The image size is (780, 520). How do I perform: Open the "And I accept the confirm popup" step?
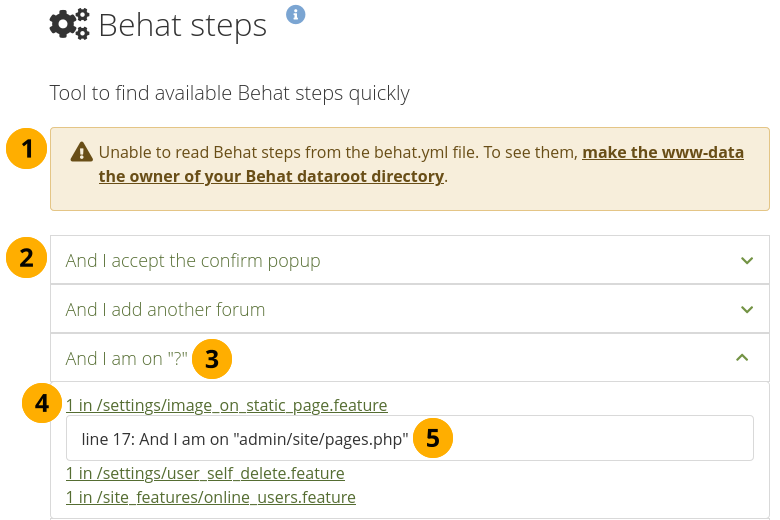[x=193, y=261]
